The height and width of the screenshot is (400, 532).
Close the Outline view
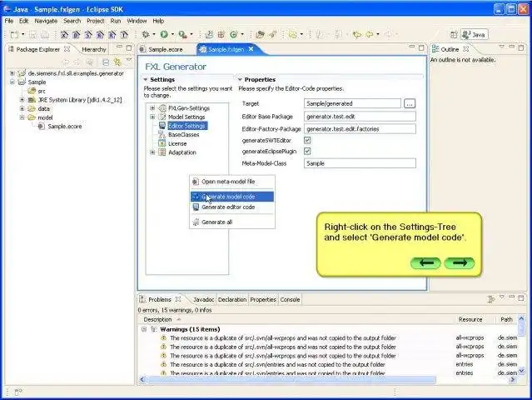(x=466, y=49)
